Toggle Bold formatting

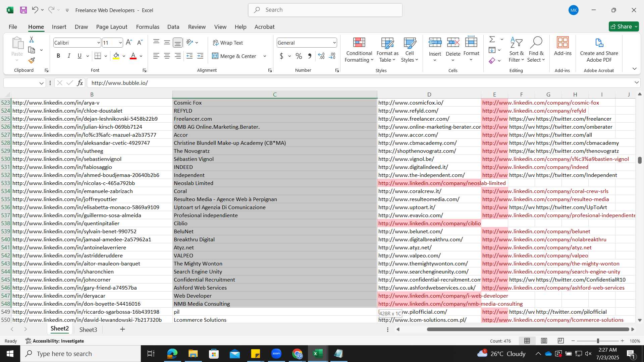pyautogui.click(x=58, y=56)
